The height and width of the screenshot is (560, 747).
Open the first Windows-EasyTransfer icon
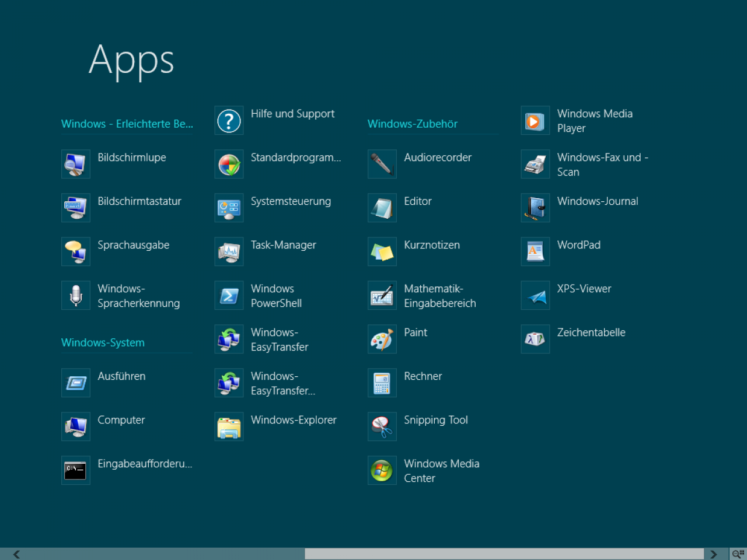tap(229, 339)
